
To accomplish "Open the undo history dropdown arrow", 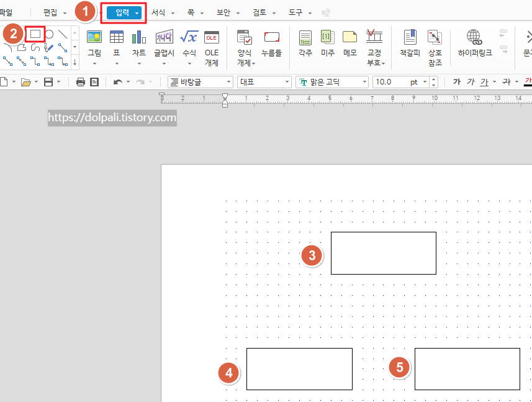I will 128,82.
